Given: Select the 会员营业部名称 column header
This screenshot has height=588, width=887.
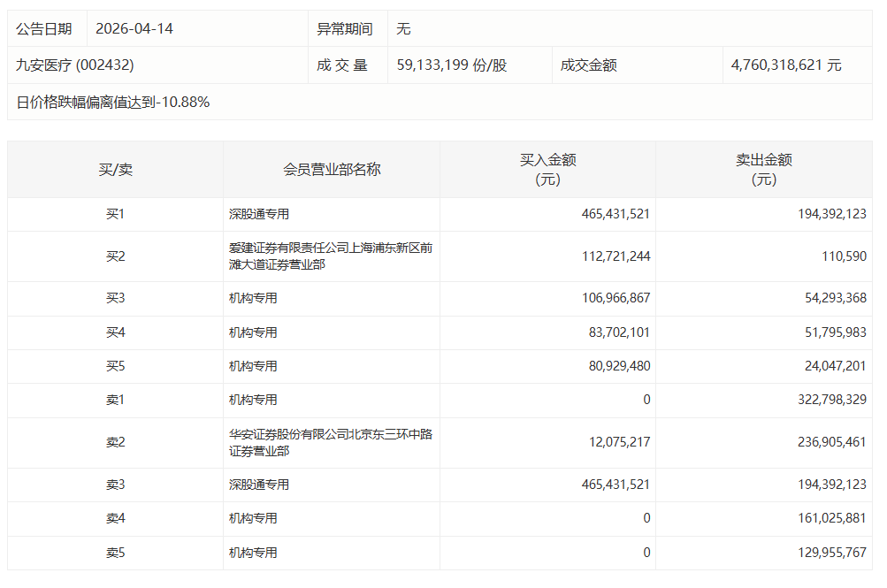Looking at the screenshot, I should pos(332,169).
